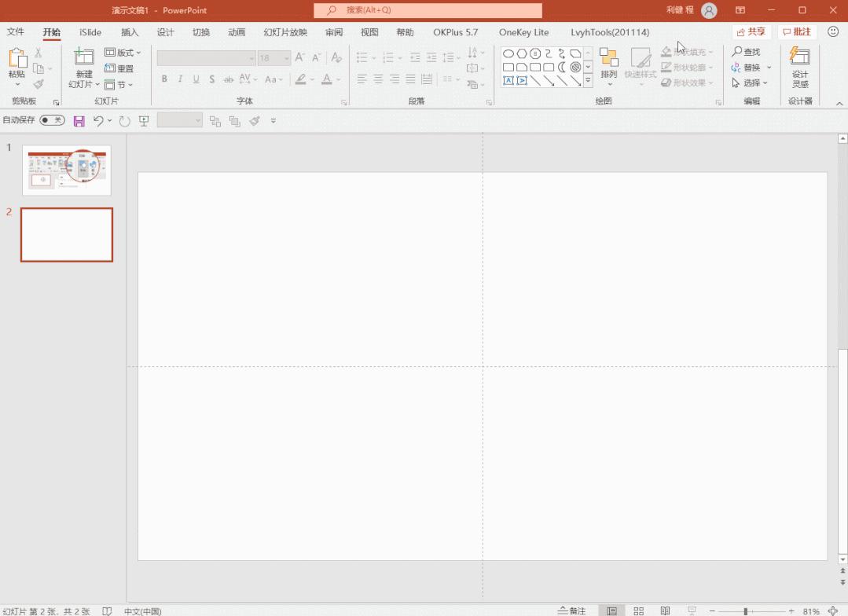Switch to the Animations (动画) tab
Viewport: 848px width, 616px height.
pyautogui.click(x=237, y=32)
